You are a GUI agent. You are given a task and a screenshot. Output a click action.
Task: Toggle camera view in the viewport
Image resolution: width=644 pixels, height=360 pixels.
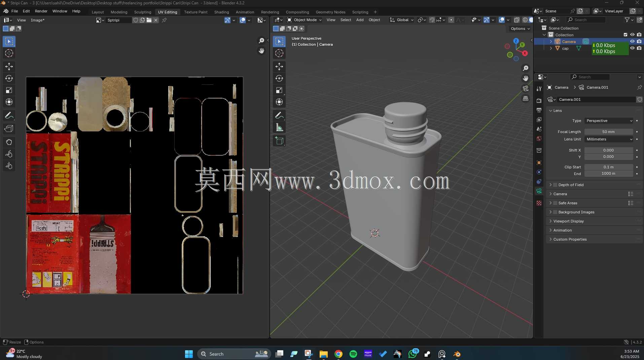[x=526, y=88]
